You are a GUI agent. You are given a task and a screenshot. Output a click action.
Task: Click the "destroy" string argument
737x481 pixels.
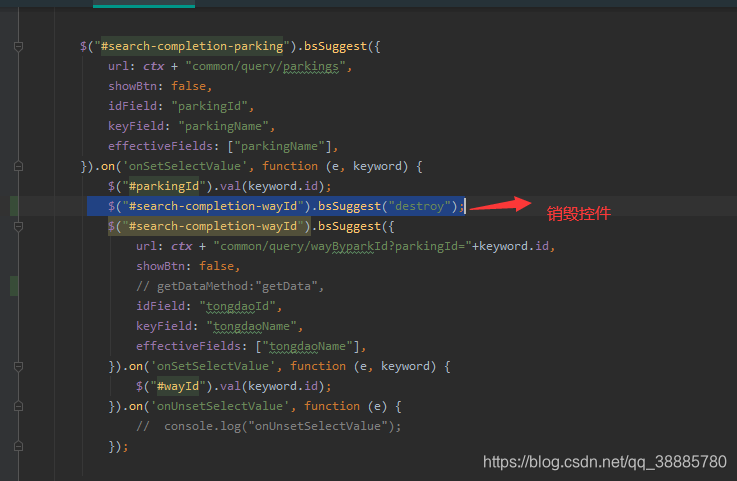419,206
